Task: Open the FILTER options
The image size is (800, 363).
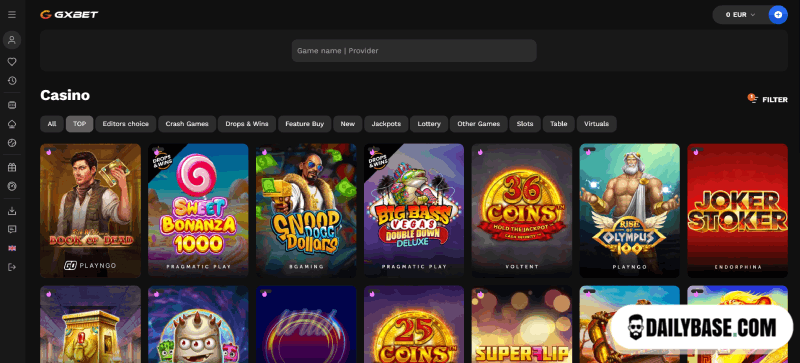Action: point(768,99)
